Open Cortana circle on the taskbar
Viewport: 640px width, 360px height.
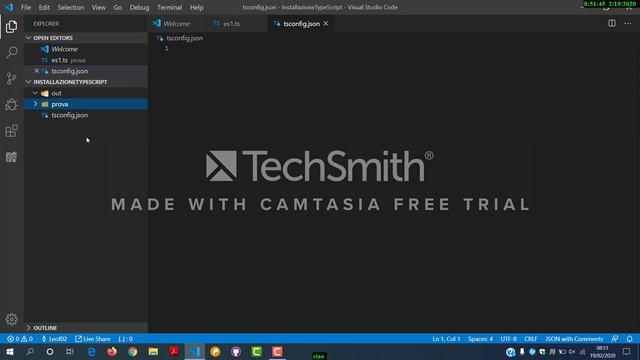click(50, 351)
